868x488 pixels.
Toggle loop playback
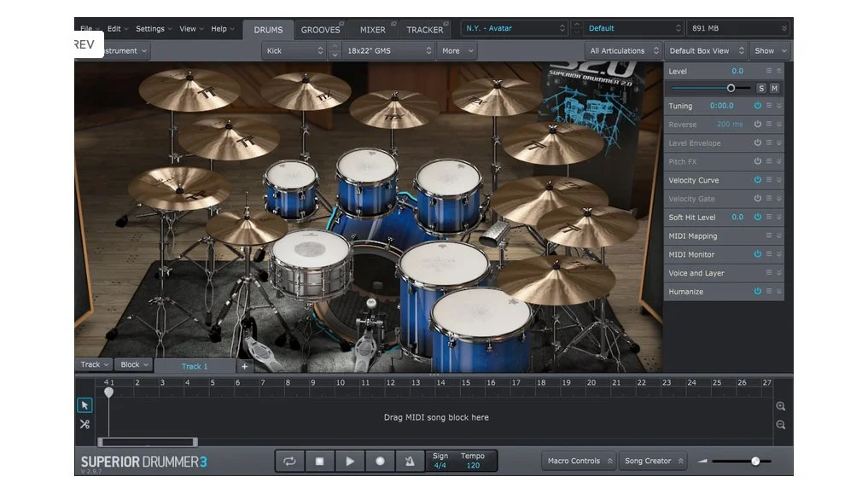pos(289,461)
